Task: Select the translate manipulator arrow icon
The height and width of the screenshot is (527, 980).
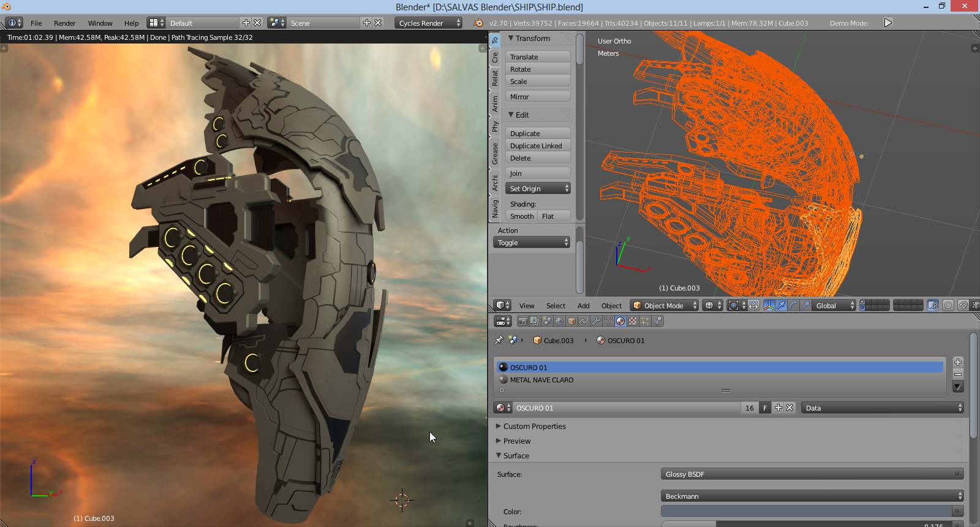Action: 781,305
